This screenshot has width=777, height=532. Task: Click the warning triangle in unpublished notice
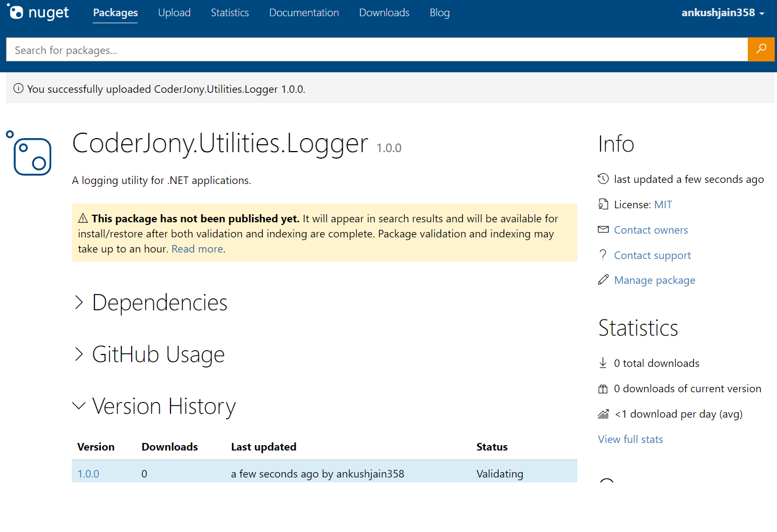click(x=83, y=218)
